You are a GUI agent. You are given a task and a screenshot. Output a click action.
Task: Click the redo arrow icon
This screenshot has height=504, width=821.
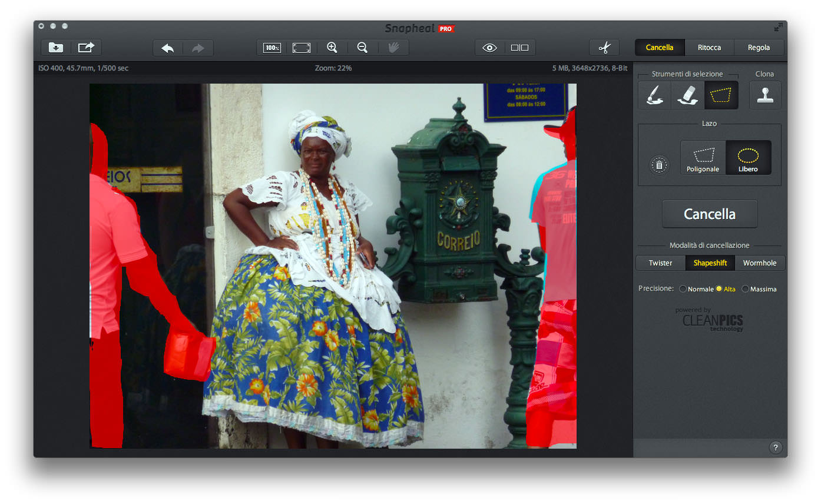coord(198,48)
